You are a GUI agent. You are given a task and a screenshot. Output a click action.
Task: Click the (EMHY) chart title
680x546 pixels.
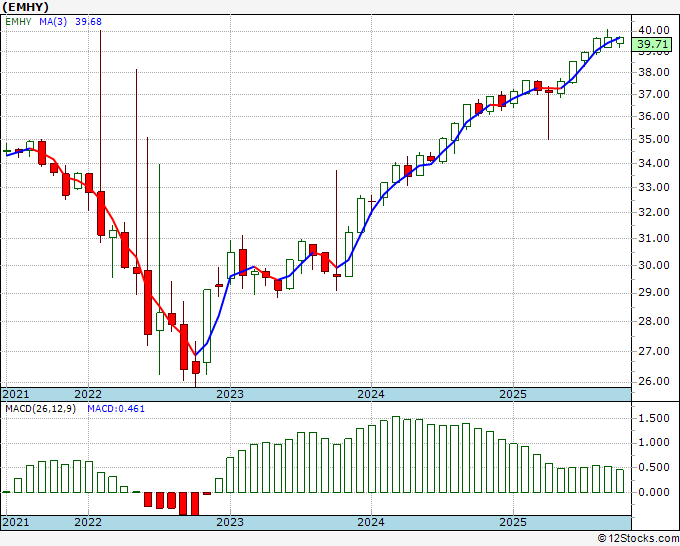coord(25,7)
